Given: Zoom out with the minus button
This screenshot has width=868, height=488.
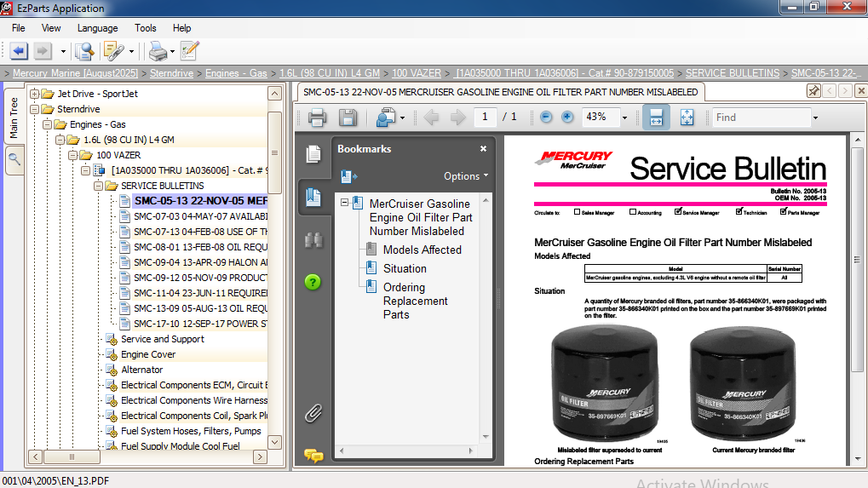Looking at the screenshot, I should 546,117.
